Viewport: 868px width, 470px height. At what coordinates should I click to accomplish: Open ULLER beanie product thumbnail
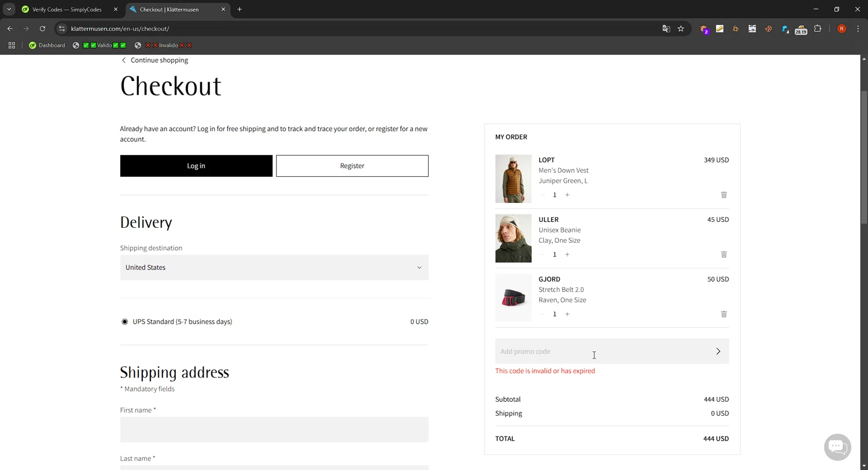[x=513, y=238]
